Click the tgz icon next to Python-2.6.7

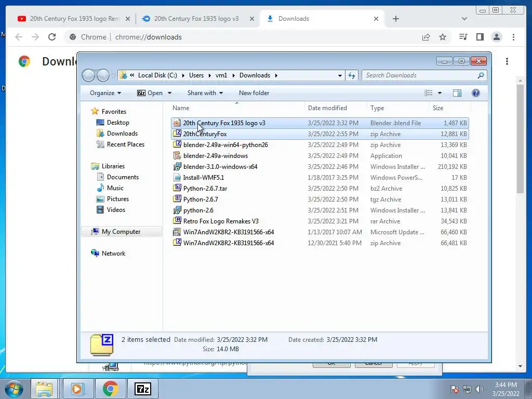177,199
